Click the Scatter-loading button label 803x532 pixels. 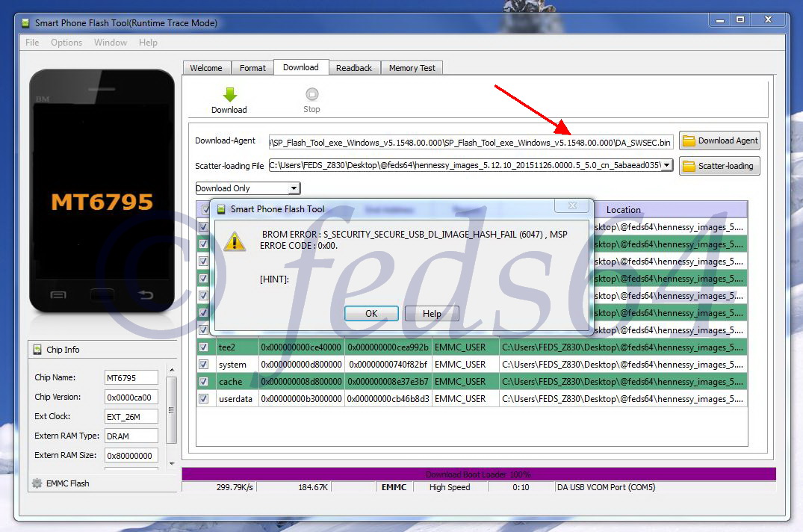(x=725, y=166)
